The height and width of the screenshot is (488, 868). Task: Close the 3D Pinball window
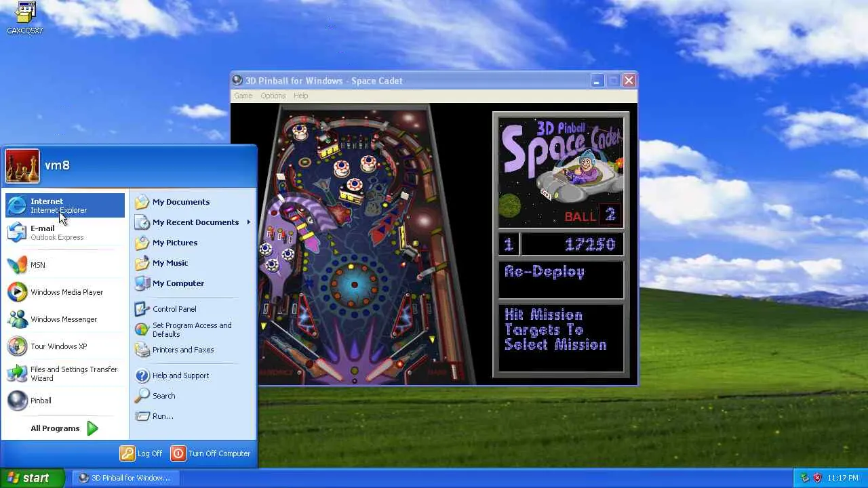(629, 81)
